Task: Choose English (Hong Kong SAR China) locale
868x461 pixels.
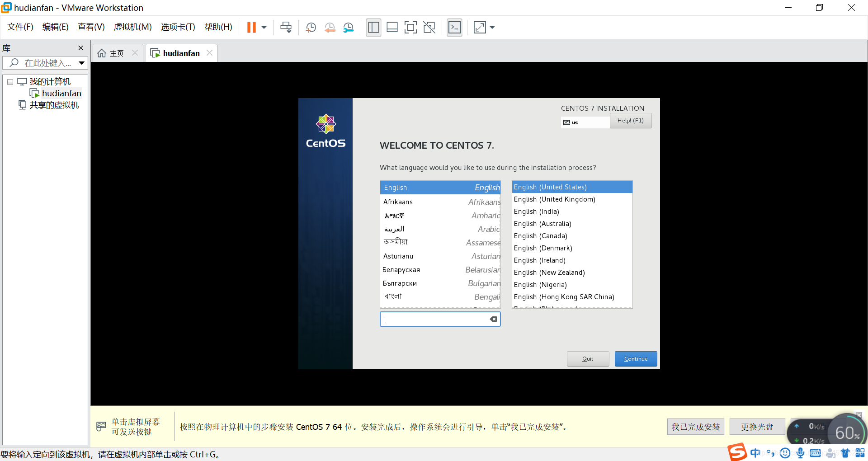Action: pyautogui.click(x=572, y=297)
